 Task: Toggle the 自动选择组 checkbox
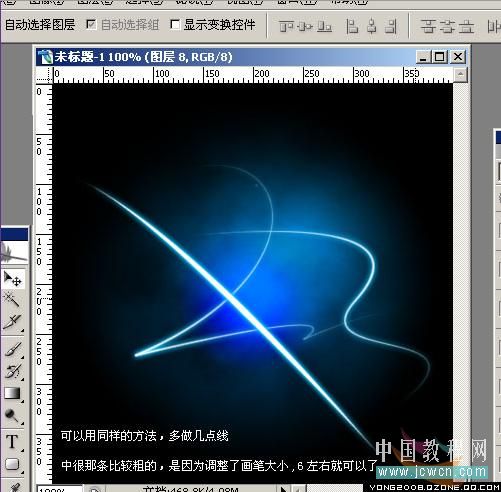pyautogui.click(x=91, y=24)
